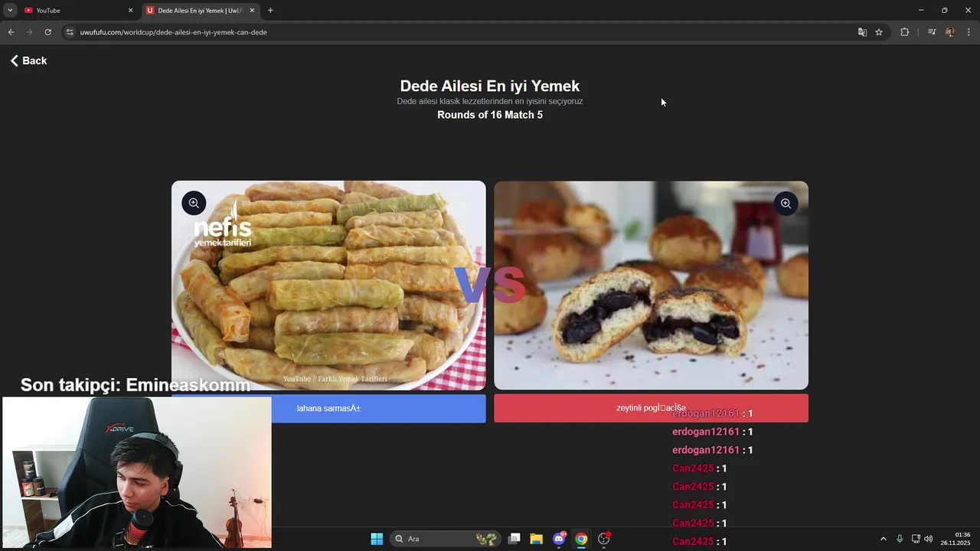980x551 pixels.
Task: Click the browser back arrow
Action: click(11, 32)
